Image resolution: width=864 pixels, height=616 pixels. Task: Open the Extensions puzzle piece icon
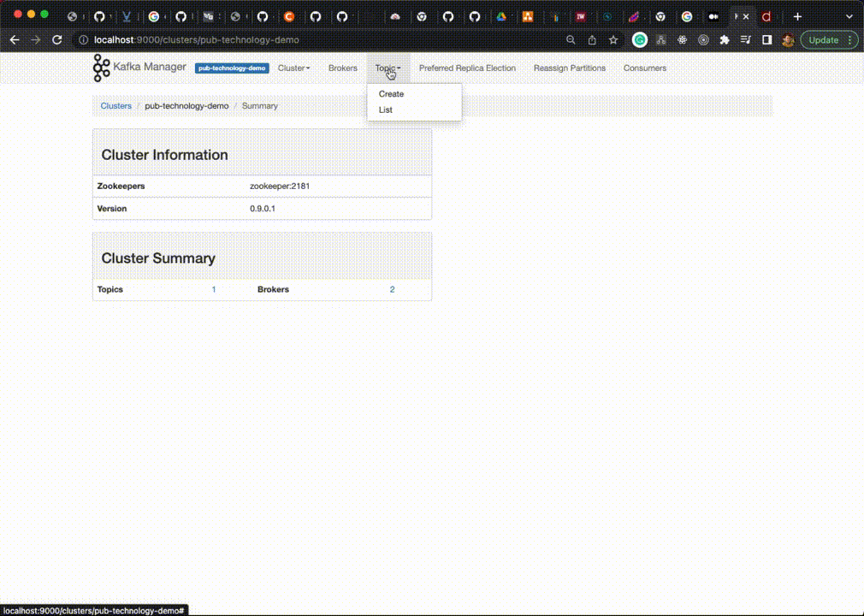(x=725, y=39)
